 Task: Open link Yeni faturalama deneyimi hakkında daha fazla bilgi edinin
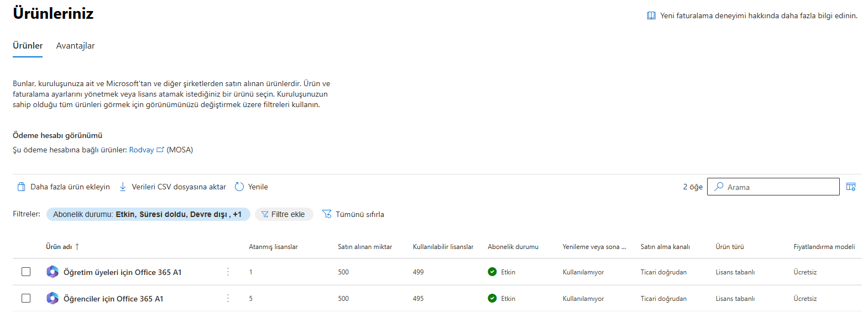[x=759, y=15]
